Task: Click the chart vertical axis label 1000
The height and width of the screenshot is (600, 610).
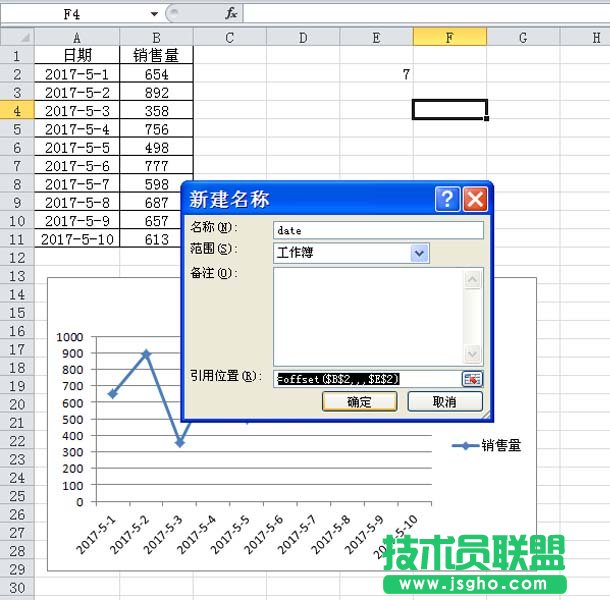Action: tap(70, 337)
